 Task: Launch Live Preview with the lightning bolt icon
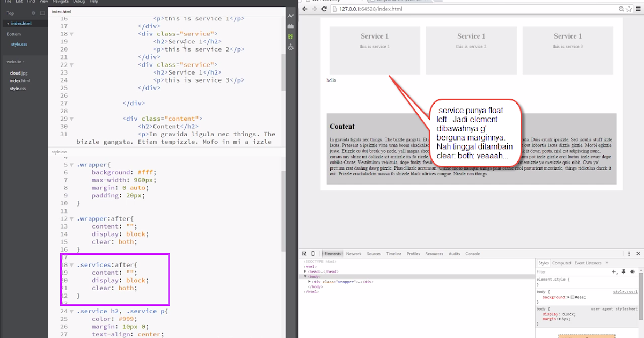point(290,16)
